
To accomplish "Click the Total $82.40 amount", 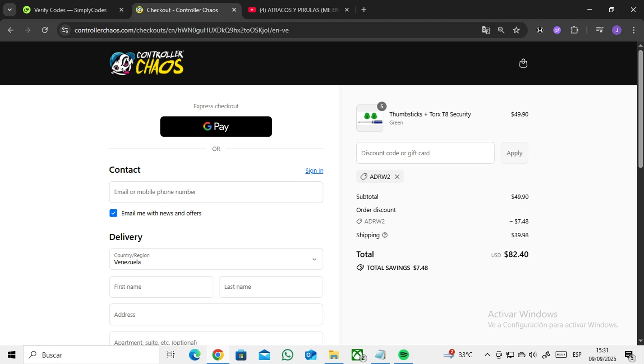I will tap(516, 254).
